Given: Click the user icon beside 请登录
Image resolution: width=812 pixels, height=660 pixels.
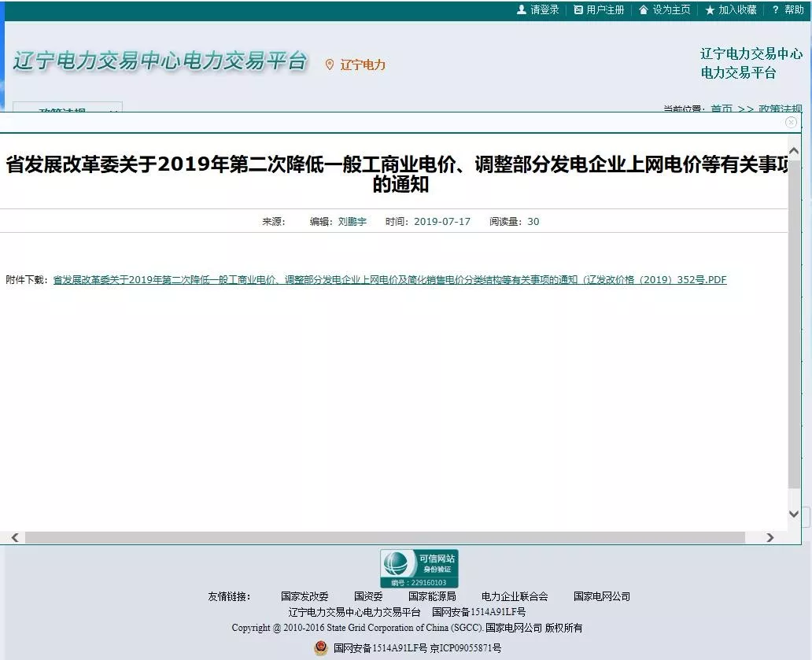Looking at the screenshot, I should click(522, 10).
